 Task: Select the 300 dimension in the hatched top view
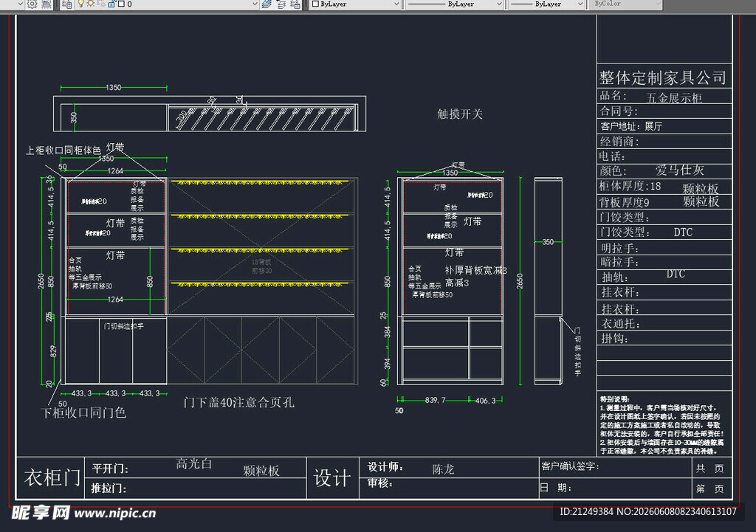click(182, 117)
